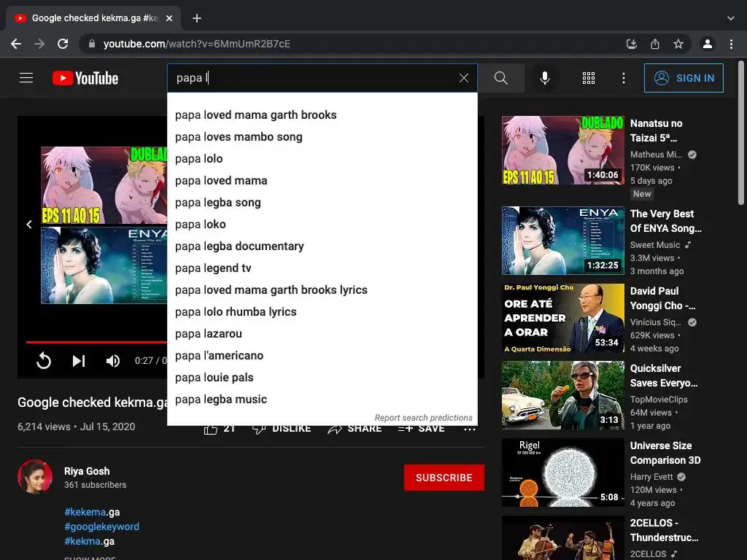The image size is (747, 560).
Task: Share this page from address bar
Action: (x=655, y=44)
